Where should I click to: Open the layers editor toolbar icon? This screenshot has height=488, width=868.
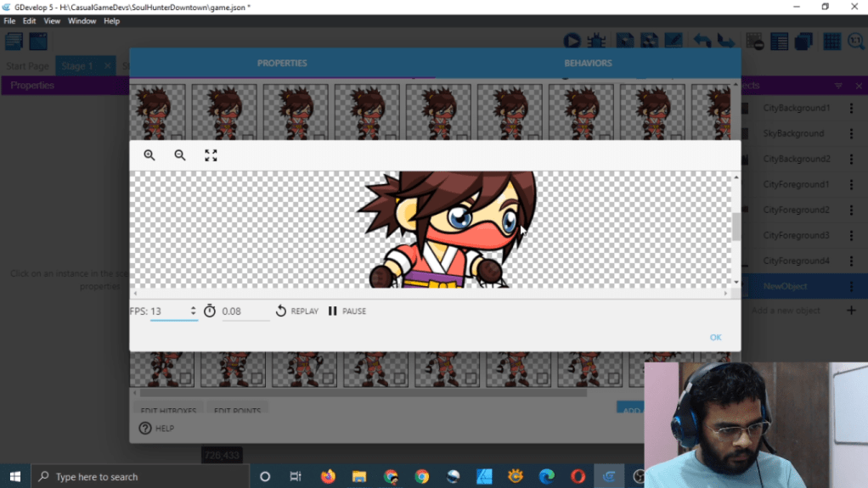coord(803,42)
